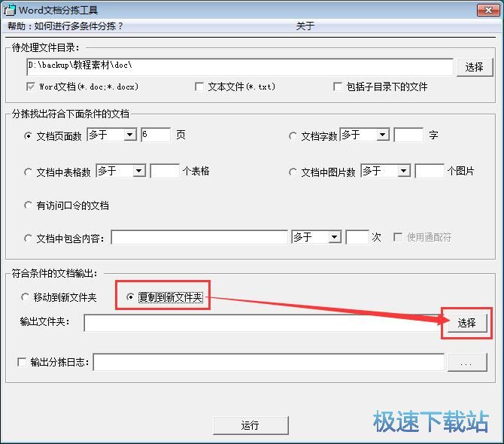
Task: Expand the 文档字数 comparison dropdown
Action: point(383,135)
